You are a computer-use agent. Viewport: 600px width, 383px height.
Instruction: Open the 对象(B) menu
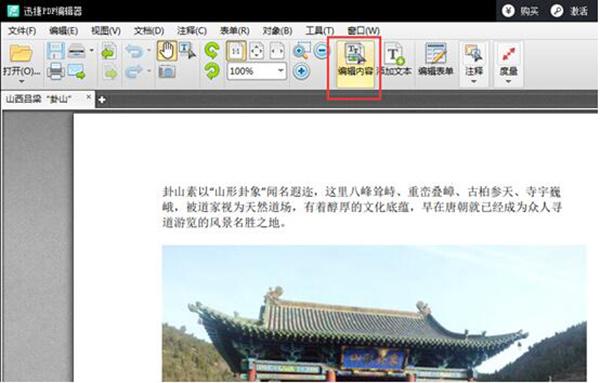click(x=277, y=31)
